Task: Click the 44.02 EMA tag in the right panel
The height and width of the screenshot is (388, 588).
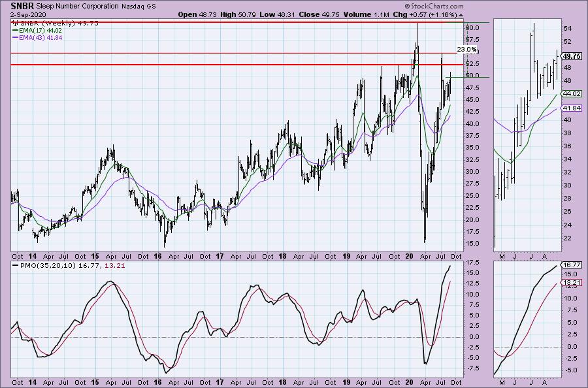Action: point(572,93)
